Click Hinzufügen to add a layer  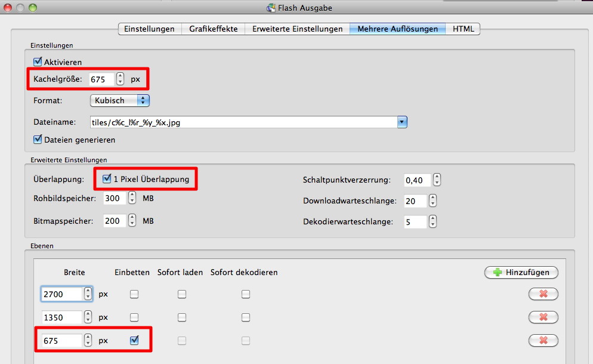click(x=521, y=272)
